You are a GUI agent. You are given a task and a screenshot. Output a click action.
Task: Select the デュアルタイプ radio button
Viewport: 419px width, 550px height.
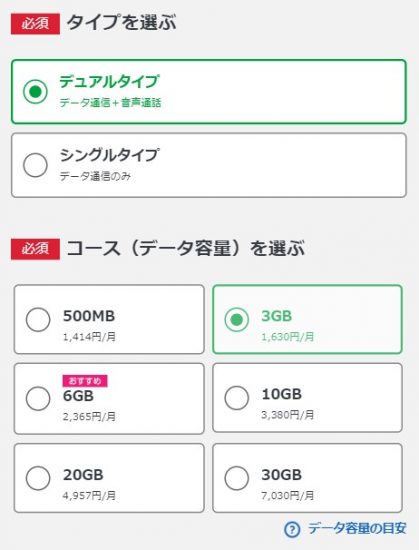(x=35, y=92)
